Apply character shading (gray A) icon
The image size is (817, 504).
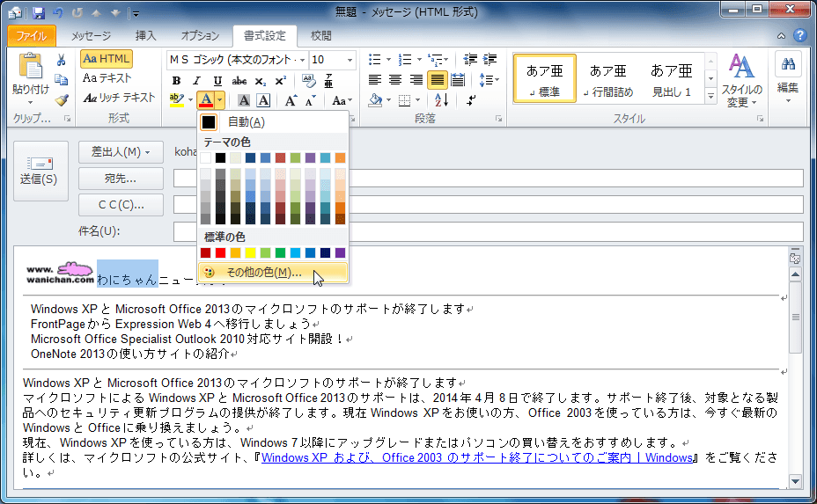(243, 100)
